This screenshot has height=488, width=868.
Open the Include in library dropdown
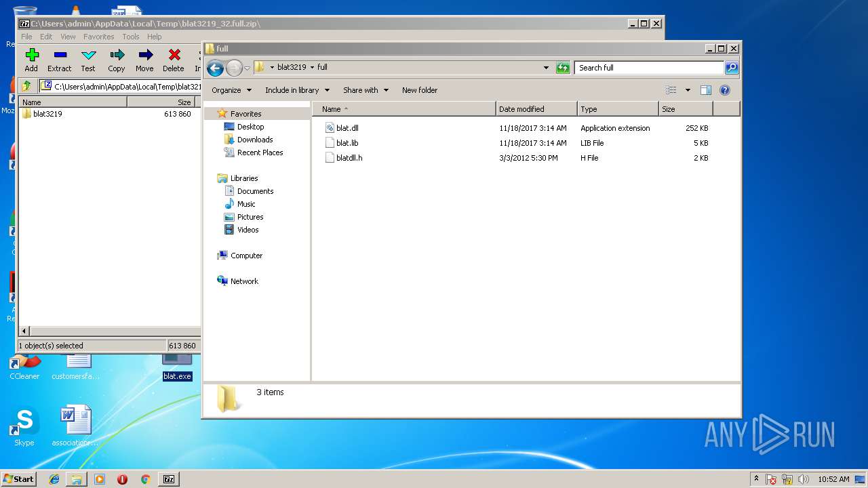coord(297,90)
